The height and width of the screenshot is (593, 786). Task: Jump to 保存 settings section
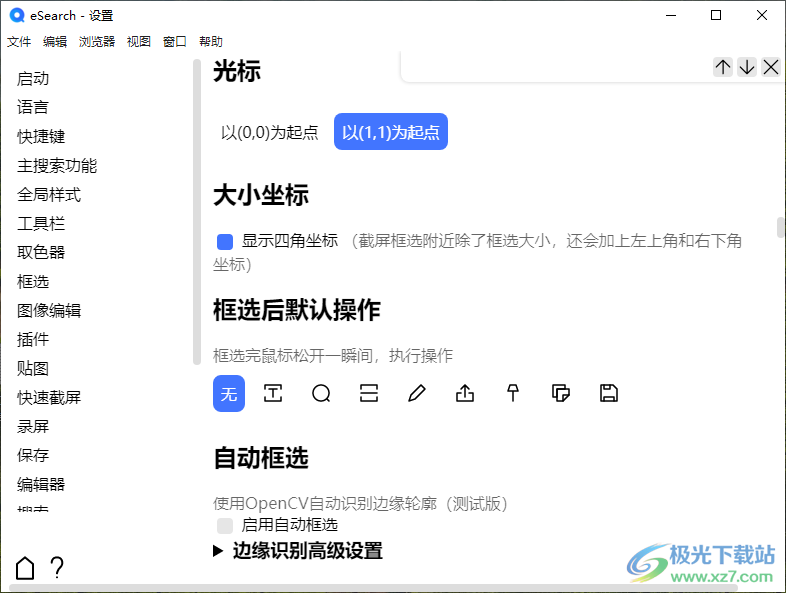(33, 455)
